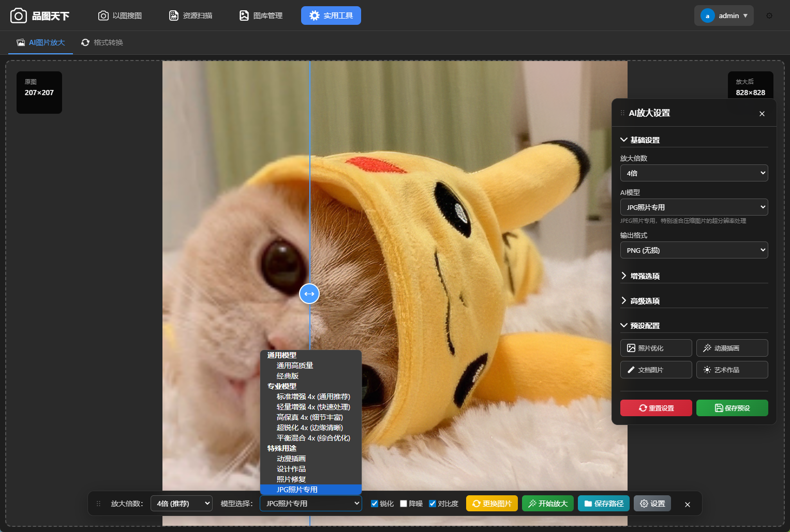Open the 资源扫描 resource scan page
This screenshot has height=532, width=790.
[x=191, y=16]
